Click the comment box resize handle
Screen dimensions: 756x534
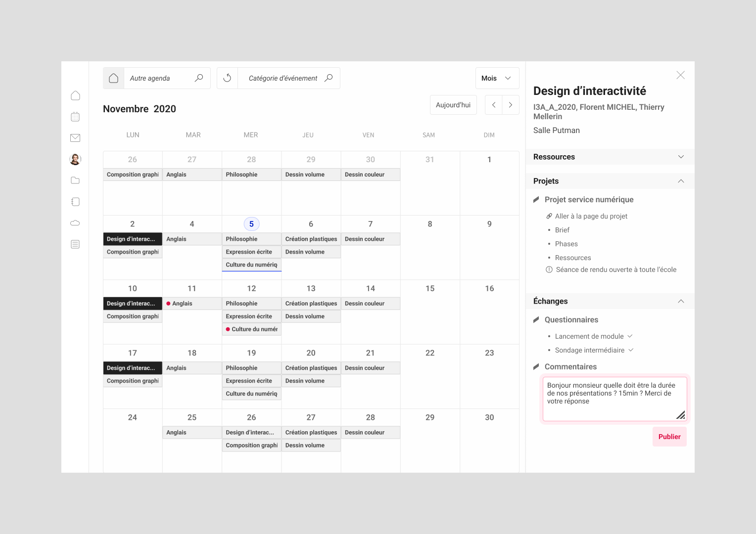point(681,415)
